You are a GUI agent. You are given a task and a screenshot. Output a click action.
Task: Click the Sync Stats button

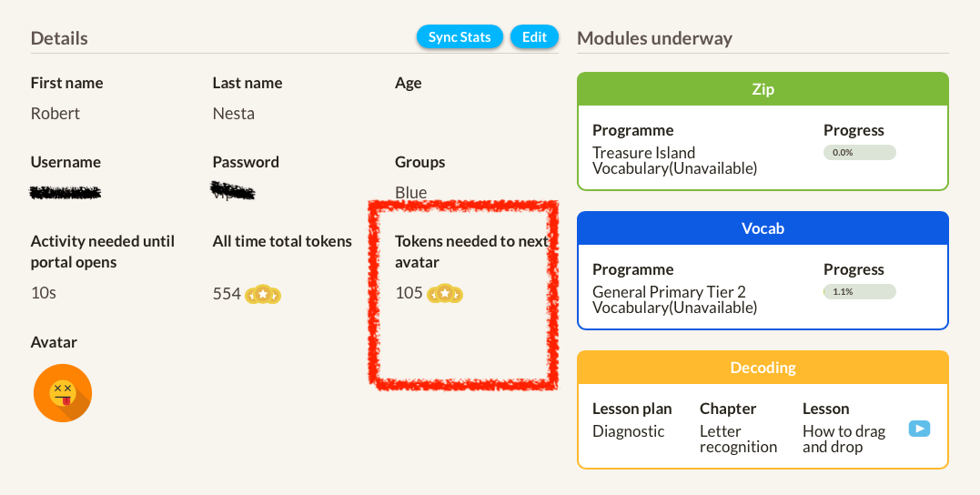[460, 37]
